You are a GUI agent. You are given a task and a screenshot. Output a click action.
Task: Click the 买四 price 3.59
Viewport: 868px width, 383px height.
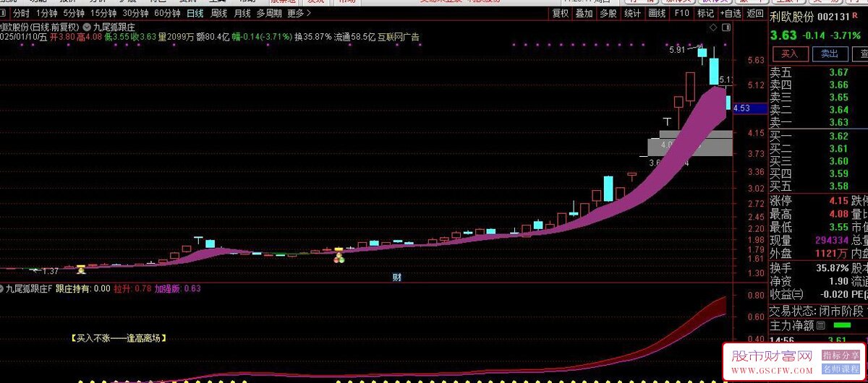pyautogui.click(x=838, y=173)
